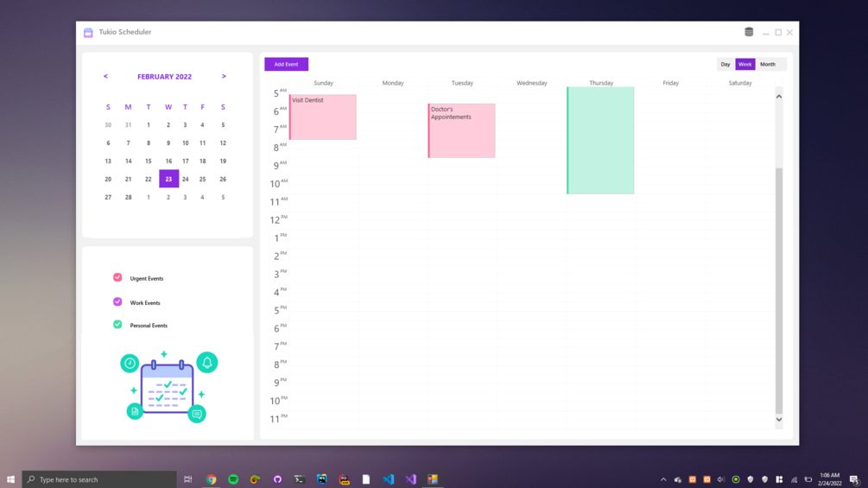Click the Saturday column header

[740, 83]
